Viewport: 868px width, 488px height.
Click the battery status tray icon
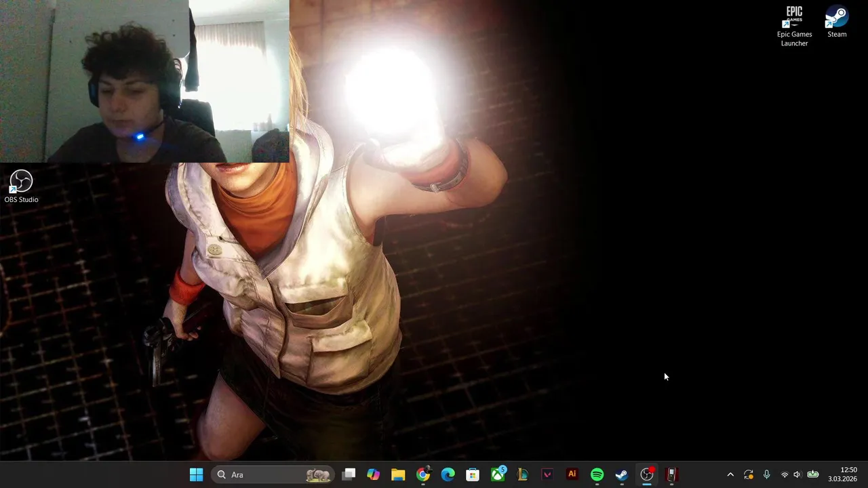pos(812,474)
